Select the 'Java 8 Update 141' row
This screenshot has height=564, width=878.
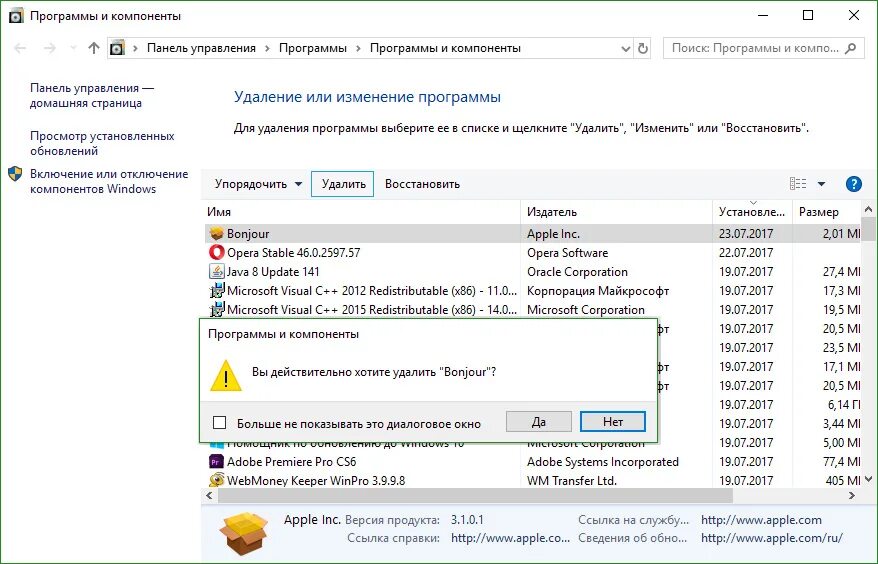coord(532,272)
